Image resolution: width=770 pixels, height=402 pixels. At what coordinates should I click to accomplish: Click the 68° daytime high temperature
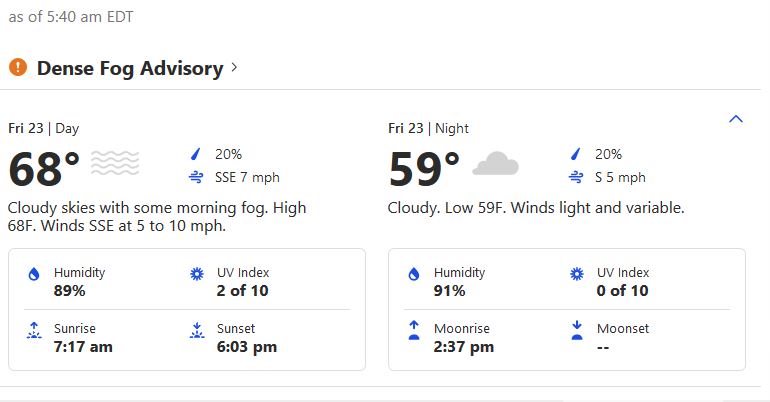[x=44, y=169]
